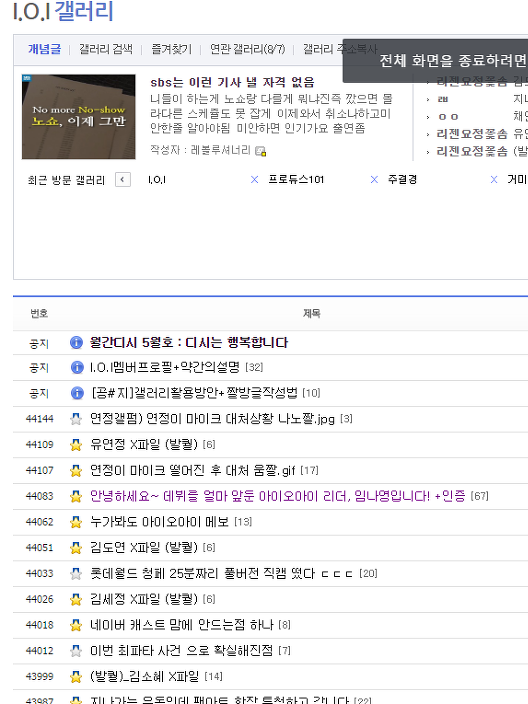The width and height of the screenshot is (528, 704).
Task: Remove 주결경 from recent galleries with X
Action: 494,180
